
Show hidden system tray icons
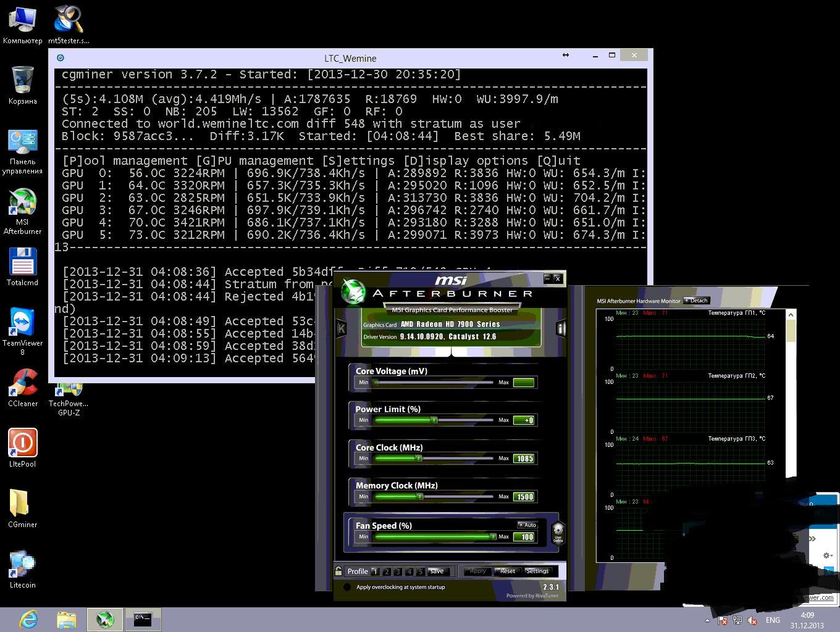tap(707, 620)
